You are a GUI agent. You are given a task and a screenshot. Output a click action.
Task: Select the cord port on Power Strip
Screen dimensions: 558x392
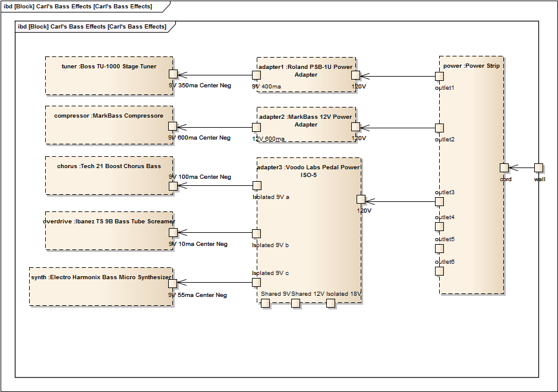point(503,167)
